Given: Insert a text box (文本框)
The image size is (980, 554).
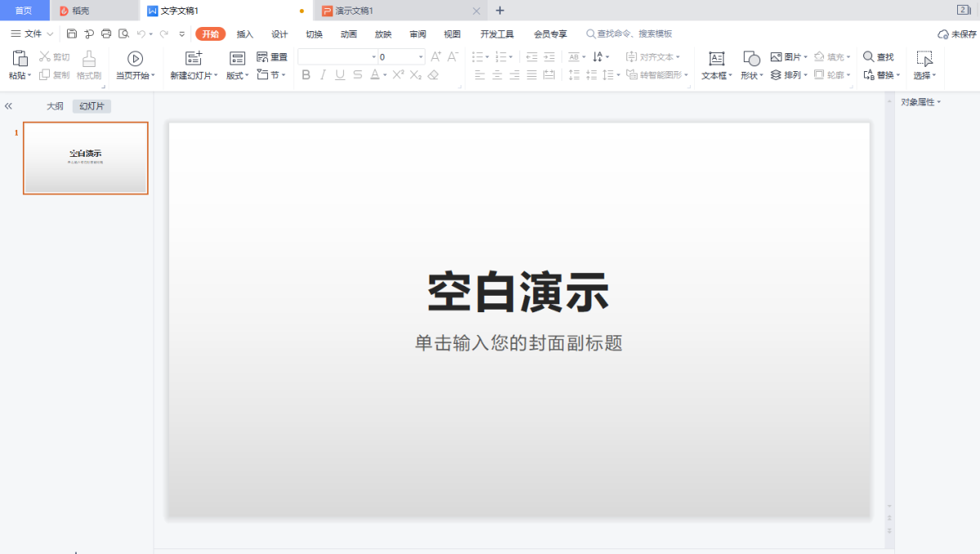Looking at the screenshot, I should coord(716,58).
